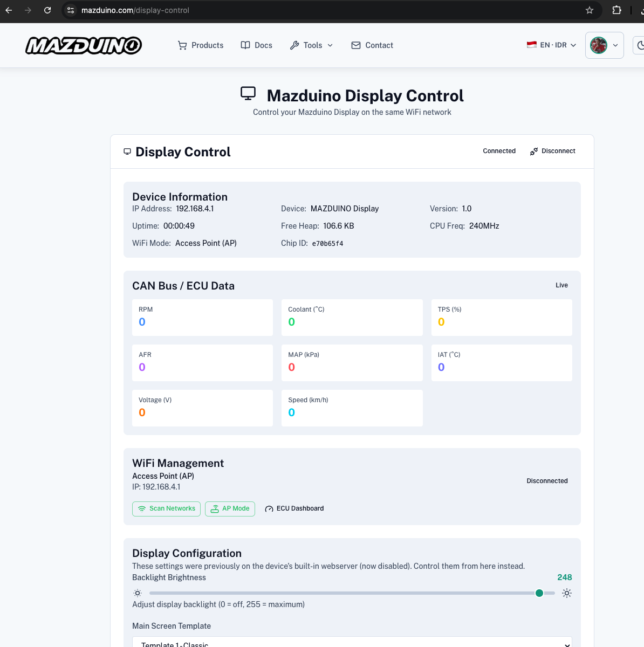644x647 pixels.
Task: Click the Disconnect button
Action: pos(553,151)
